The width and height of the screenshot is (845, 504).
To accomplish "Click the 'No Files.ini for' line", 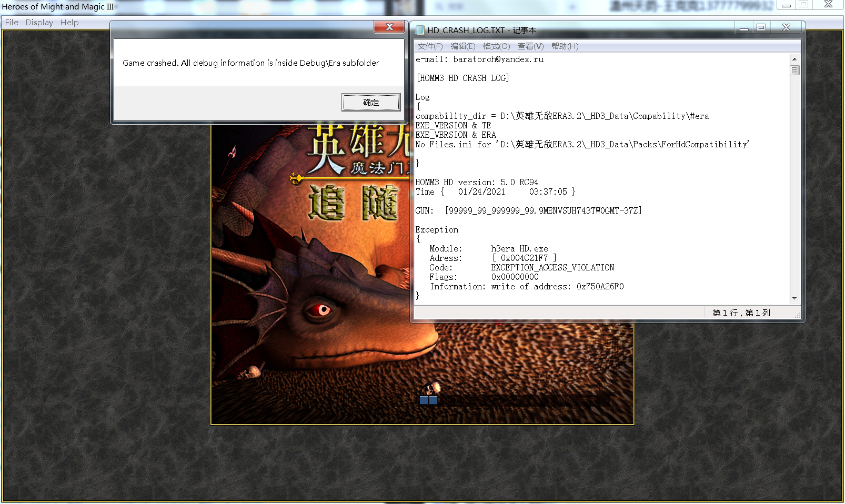I will pyautogui.click(x=582, y=145).
